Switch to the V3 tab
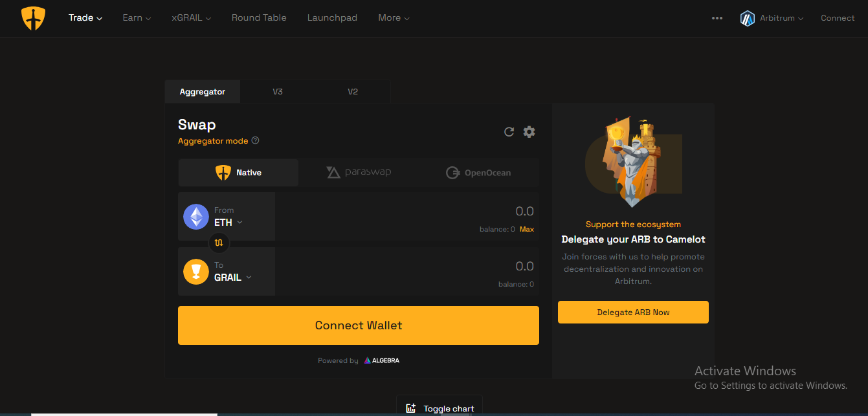 point(278,92)
